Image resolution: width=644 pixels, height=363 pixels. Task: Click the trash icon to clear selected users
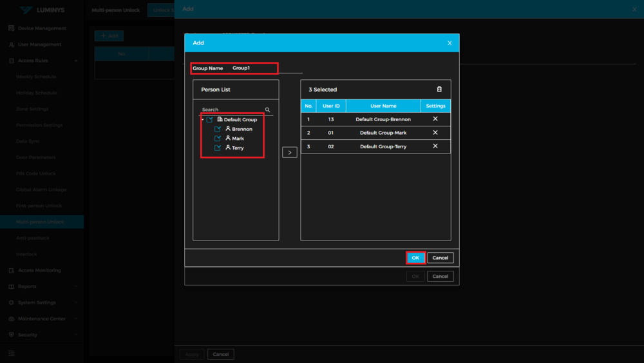(439, 90)
